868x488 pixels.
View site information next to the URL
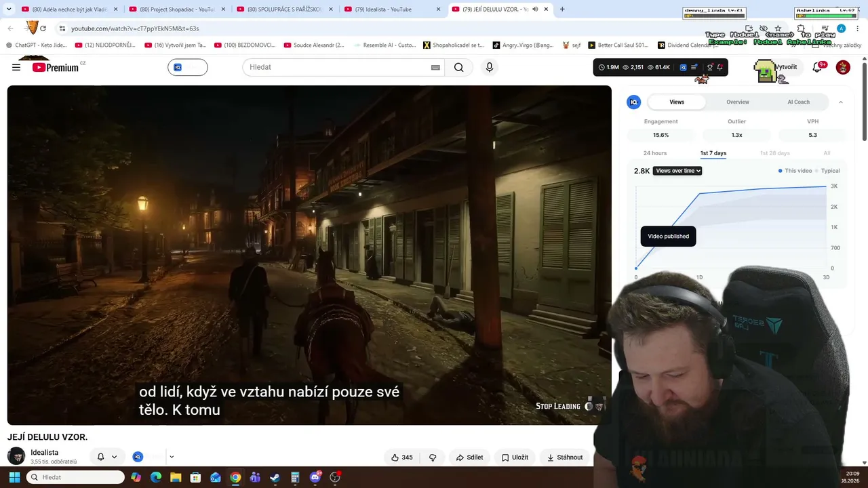coord(62,28)
